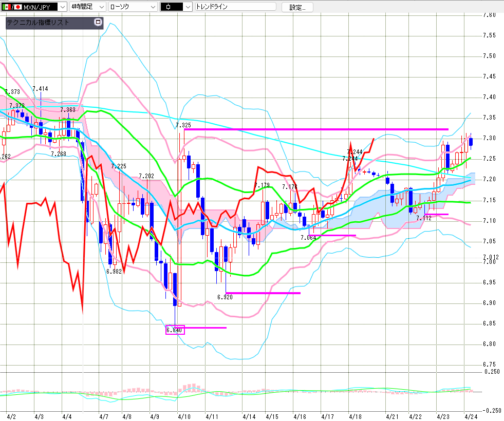Click the 設定... settings button
Screen dimensions: 504x421
(297, 7)
